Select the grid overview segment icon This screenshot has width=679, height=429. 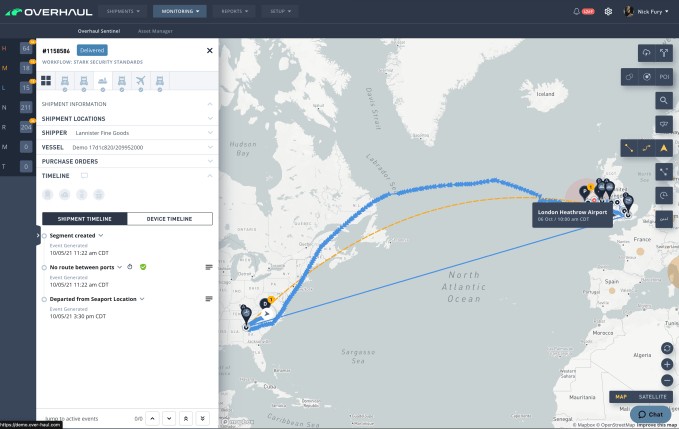[x=46, y=81]
